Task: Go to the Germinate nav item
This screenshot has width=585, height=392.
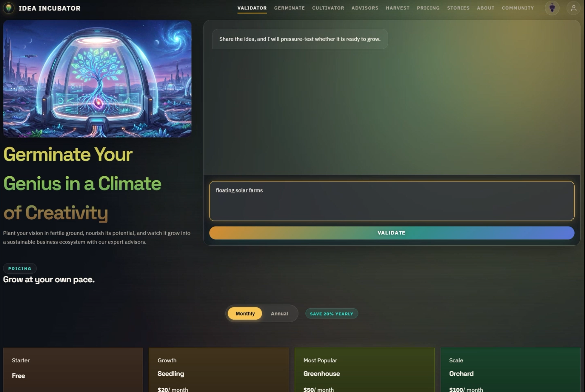Action: coord(289,8)
